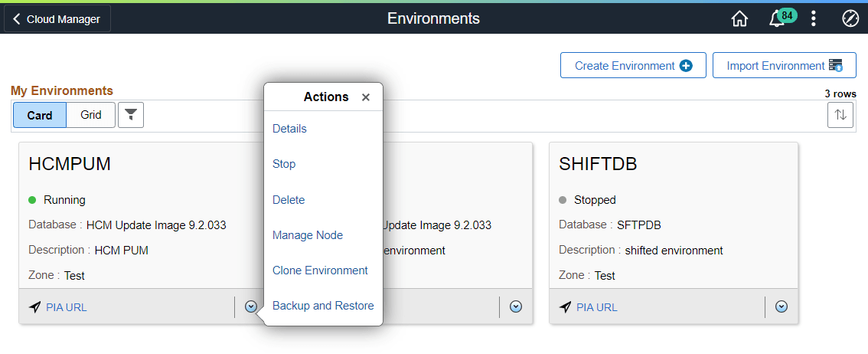Click the Create Environment button
The height and width of the screenshot is (354, 868).
[633, 66]
